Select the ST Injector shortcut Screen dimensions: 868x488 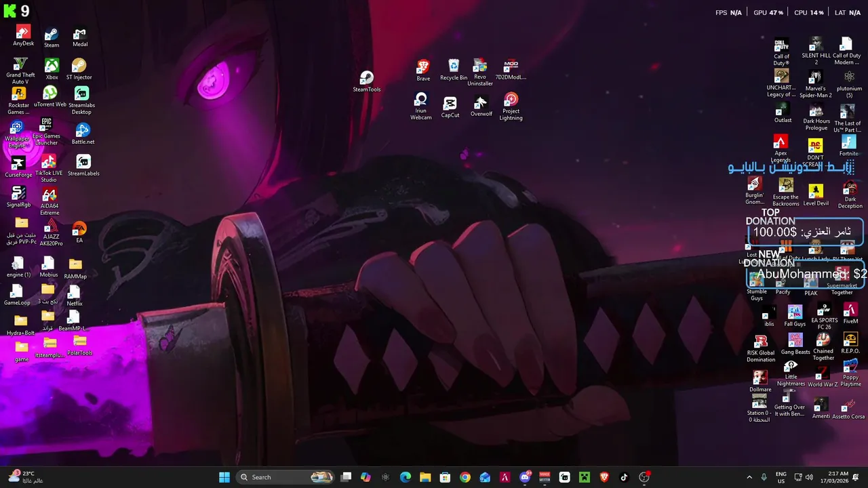pyautogui.click(x=79, y=69)
